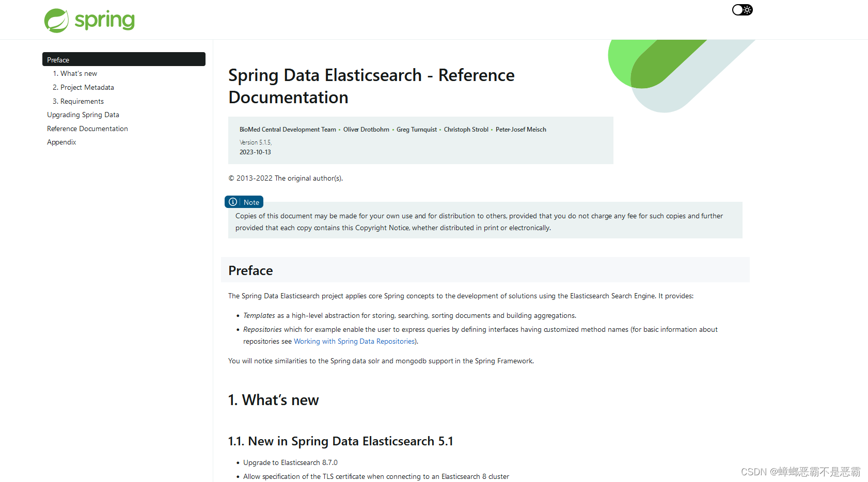Click the Note info icon
Image resolution: width=868 pixels, height=482 pixels.
click(233, 202)
